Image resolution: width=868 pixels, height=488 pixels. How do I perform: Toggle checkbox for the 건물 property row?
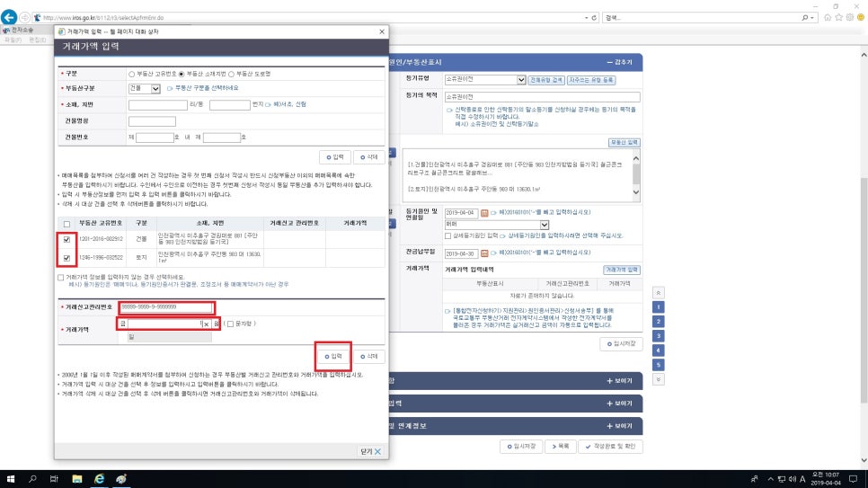[x=67, y=239]
